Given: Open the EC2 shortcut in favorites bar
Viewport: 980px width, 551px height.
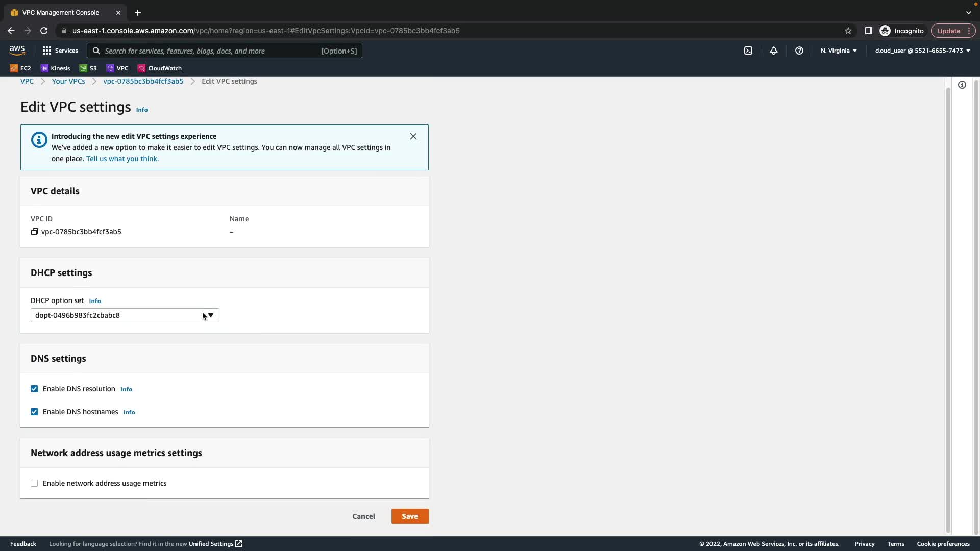Looking at the screenshot, I should coord(20,68).
